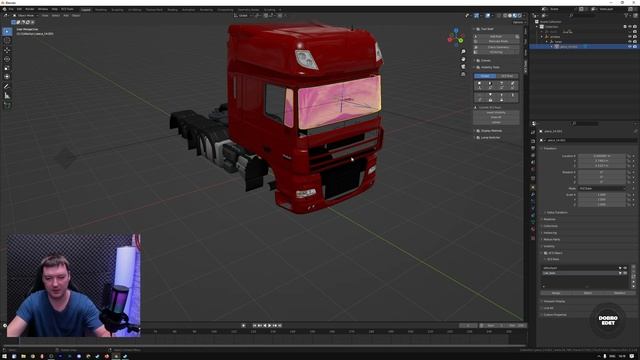Click the pan hand gizmo in viewport
Image resolution: width=640 pixels, height=360 pixels.
click(463, 59)
